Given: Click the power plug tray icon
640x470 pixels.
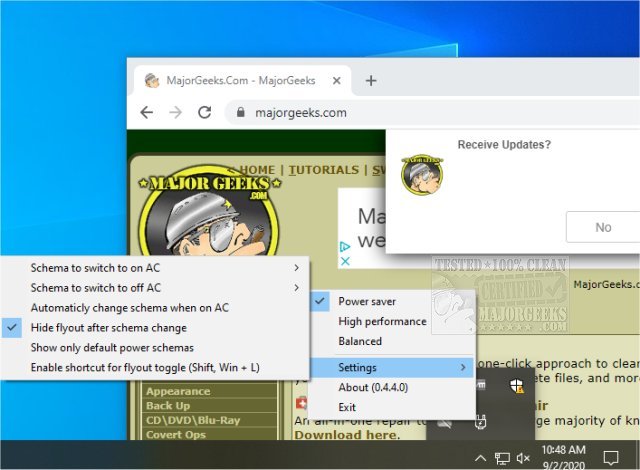Looking at the screenshot, I should (480, 422).
